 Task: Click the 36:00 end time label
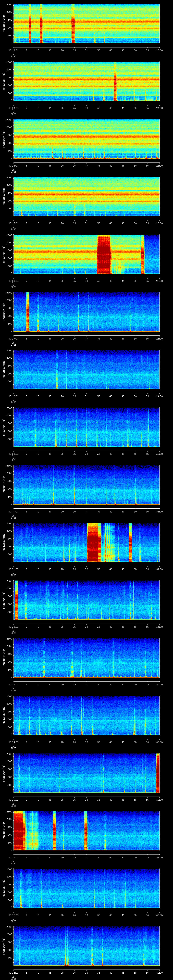pos(159,800)
